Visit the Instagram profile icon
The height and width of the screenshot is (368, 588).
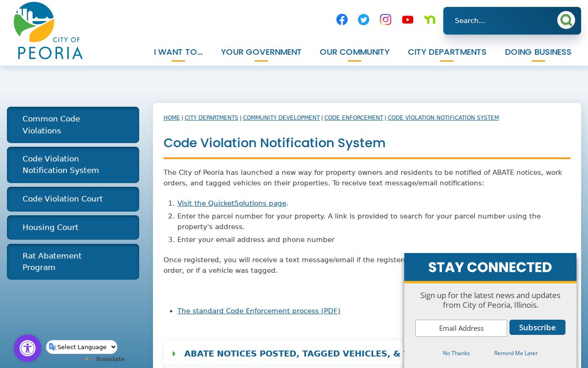[x=385, y=19]
